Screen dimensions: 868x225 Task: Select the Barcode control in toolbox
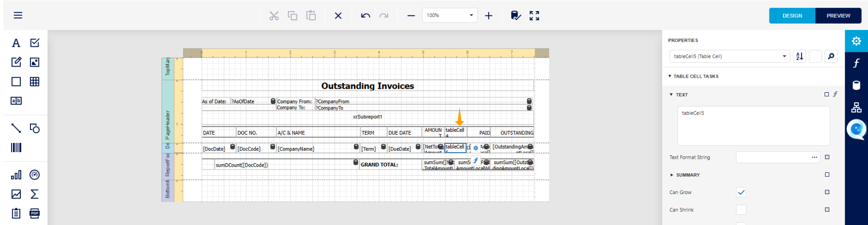click(16, 148)
